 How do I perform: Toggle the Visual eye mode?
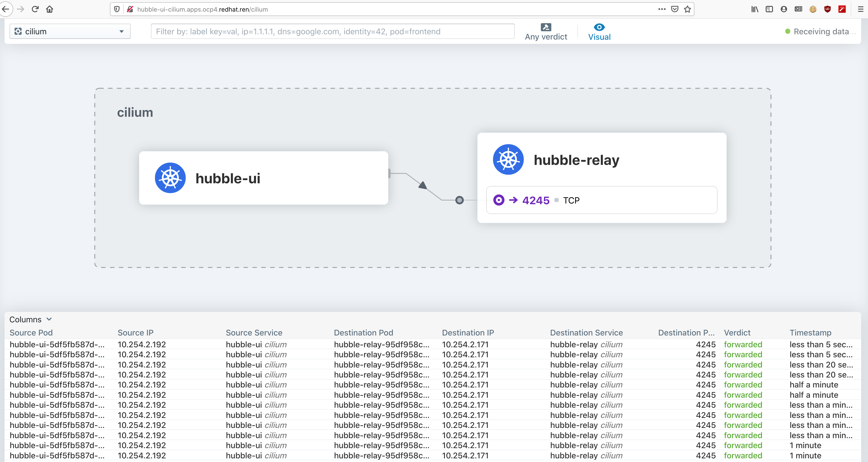(x=599, y=27)
